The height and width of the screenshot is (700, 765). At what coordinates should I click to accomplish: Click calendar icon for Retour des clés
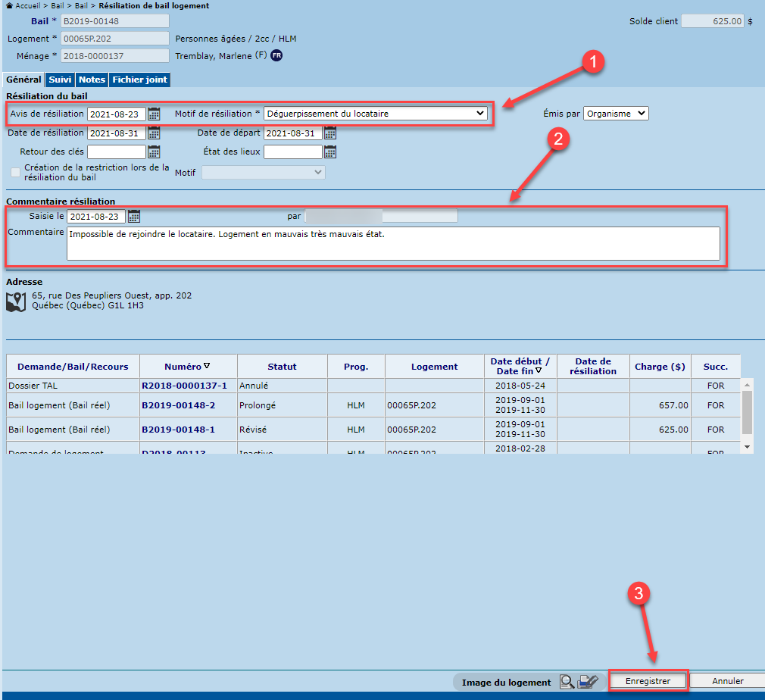tap(154, 152)
